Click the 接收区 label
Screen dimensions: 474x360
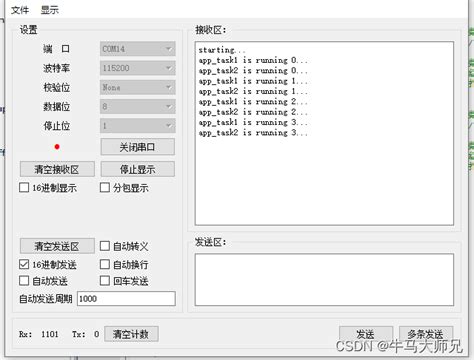click(210, 30)
